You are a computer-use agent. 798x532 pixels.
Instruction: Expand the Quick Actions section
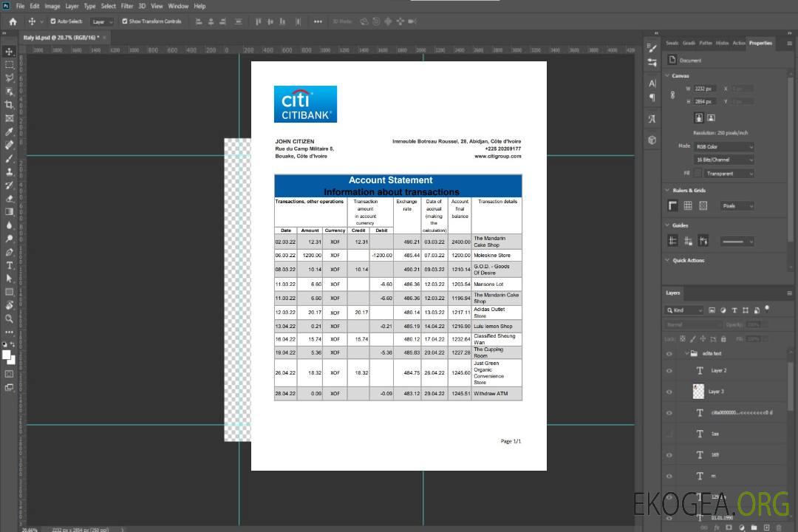coord(667,260)
